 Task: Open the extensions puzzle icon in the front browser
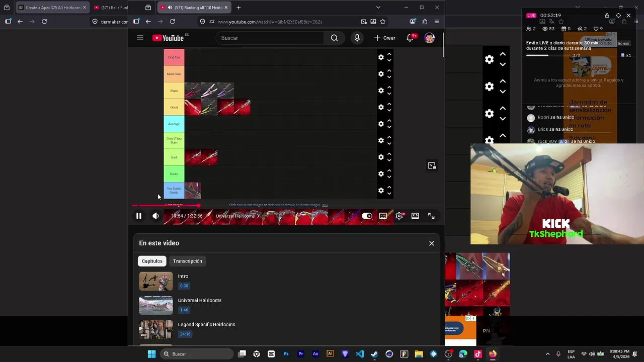tap(425, 22)
